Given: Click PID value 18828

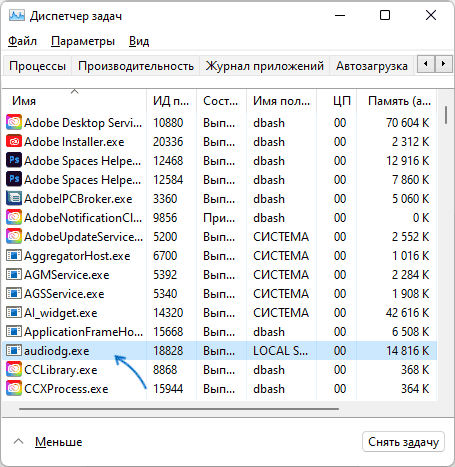Looking at the screenshot, I should [x=168, y=351].
